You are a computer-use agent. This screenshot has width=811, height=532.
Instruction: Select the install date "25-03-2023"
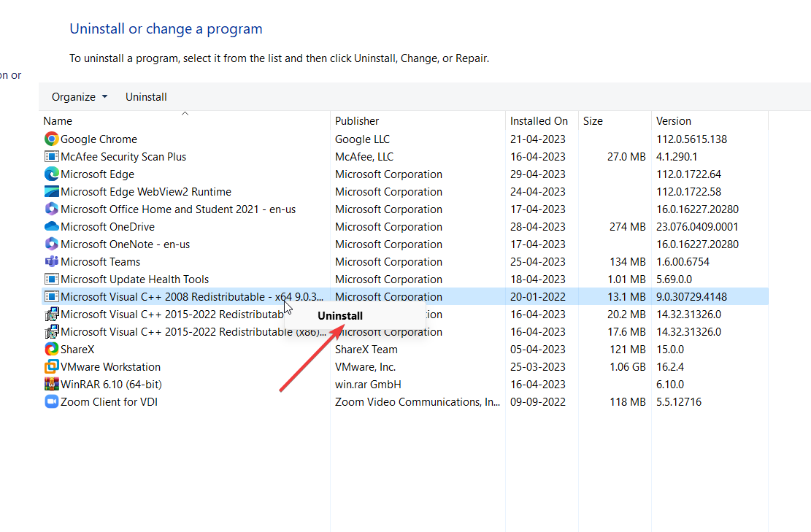coord(538,367)
